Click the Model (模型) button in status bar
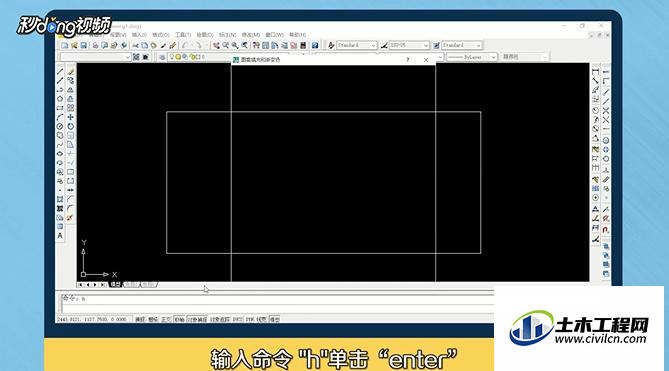The image size is (669, 371). pyautogui.click(x=275, y=319)
